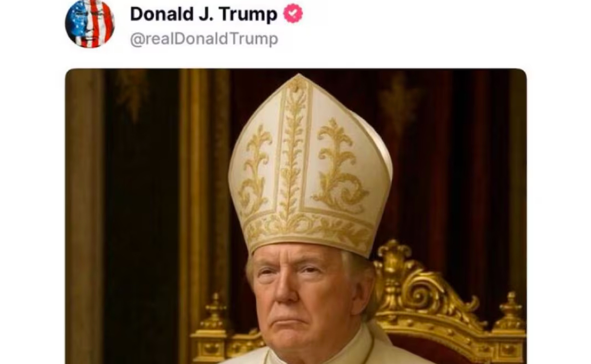Click the white and gold mitre hat
Screen dimensions: 591x364
(310, 166)
